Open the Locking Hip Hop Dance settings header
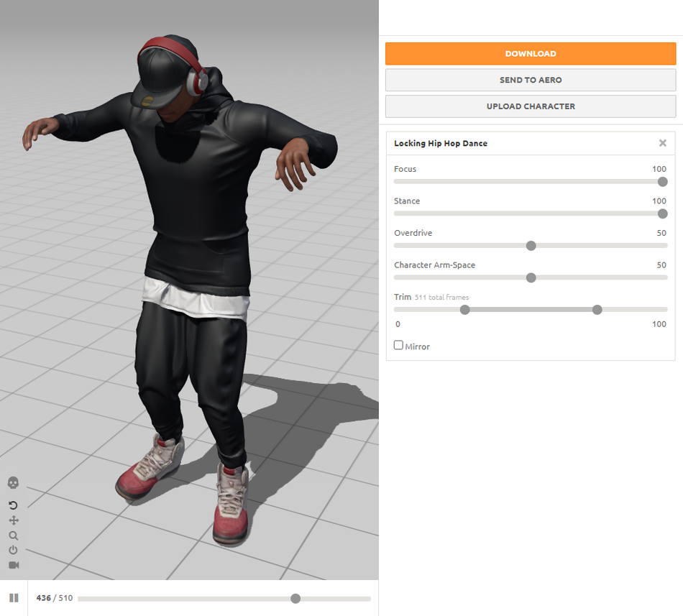 click(x=440, y=143)
